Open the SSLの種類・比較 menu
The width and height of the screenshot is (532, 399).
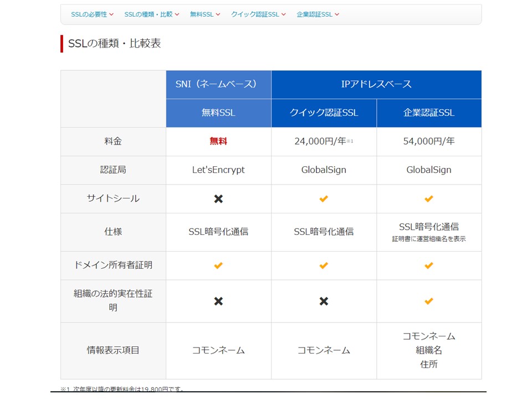click(152, 14)
